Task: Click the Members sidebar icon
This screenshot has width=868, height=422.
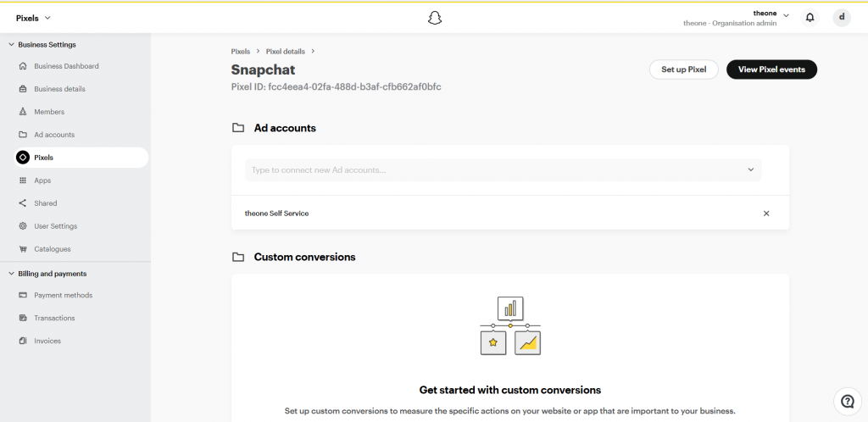Action: (x=23, y=112)
